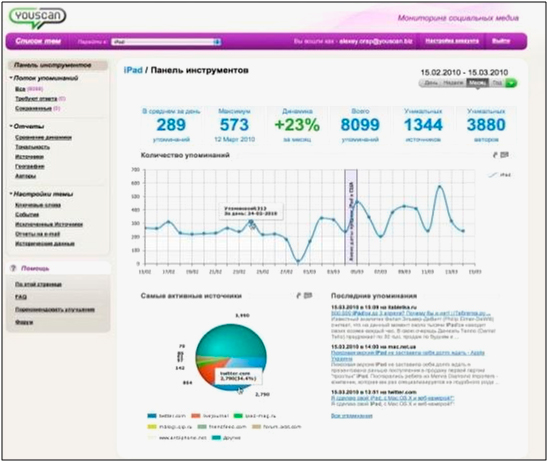Open the FAQ help link
Screen dimensions: 549x462
[21, 297]
